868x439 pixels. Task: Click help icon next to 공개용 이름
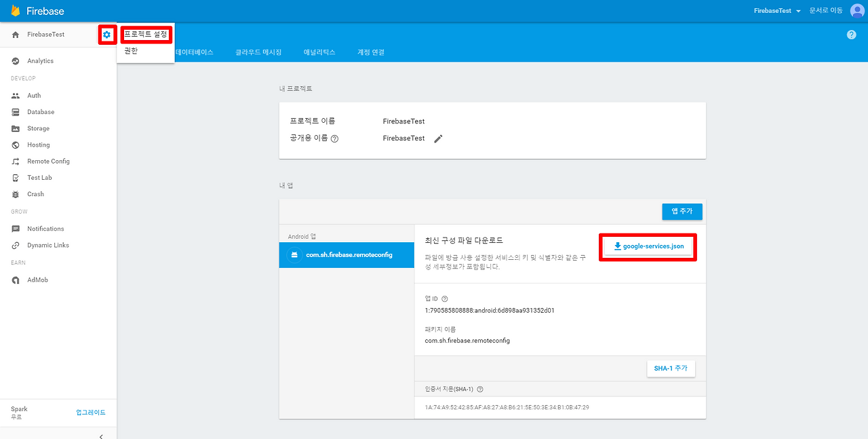(334, 138)
